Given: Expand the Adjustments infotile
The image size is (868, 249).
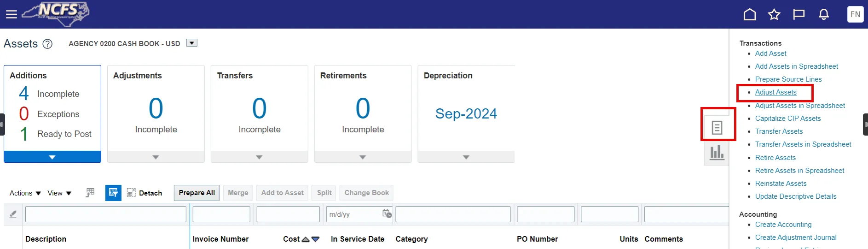Looking at the screenshot, I should [156, 157].
